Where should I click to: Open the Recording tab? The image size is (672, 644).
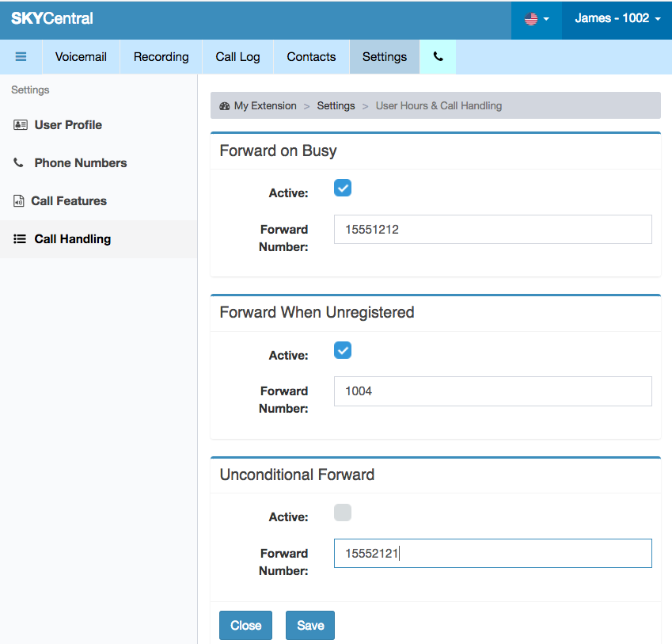tap(161, 56)
